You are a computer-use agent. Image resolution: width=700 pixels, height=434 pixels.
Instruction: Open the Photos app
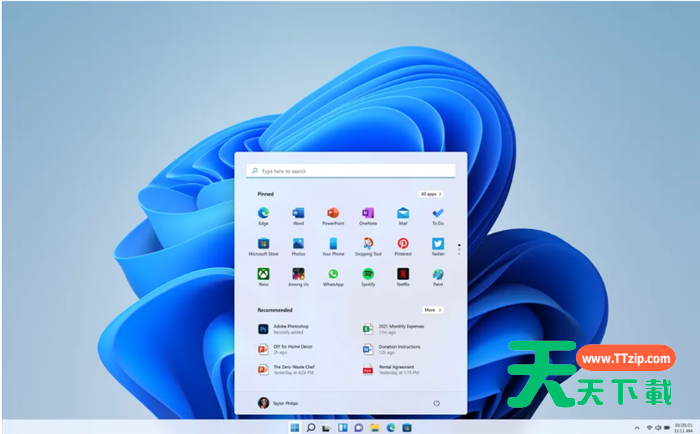click(x=298, y=246)
